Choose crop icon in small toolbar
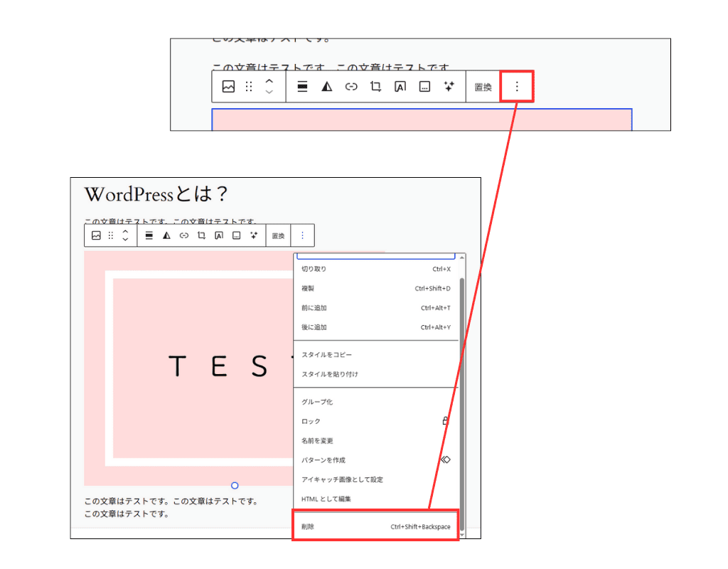 (x=201, y=235)
